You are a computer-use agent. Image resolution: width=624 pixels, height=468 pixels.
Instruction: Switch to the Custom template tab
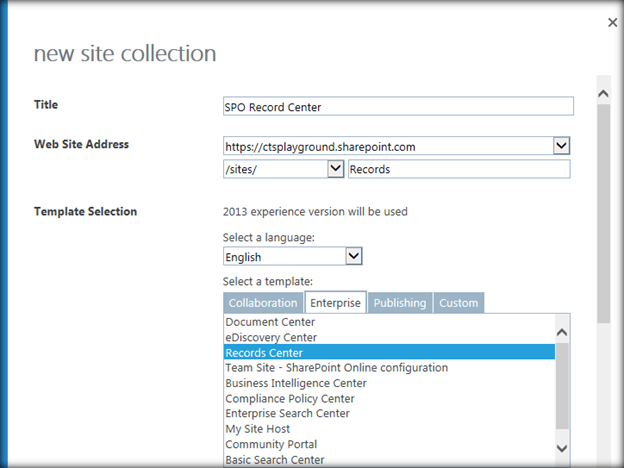[459, 303]
